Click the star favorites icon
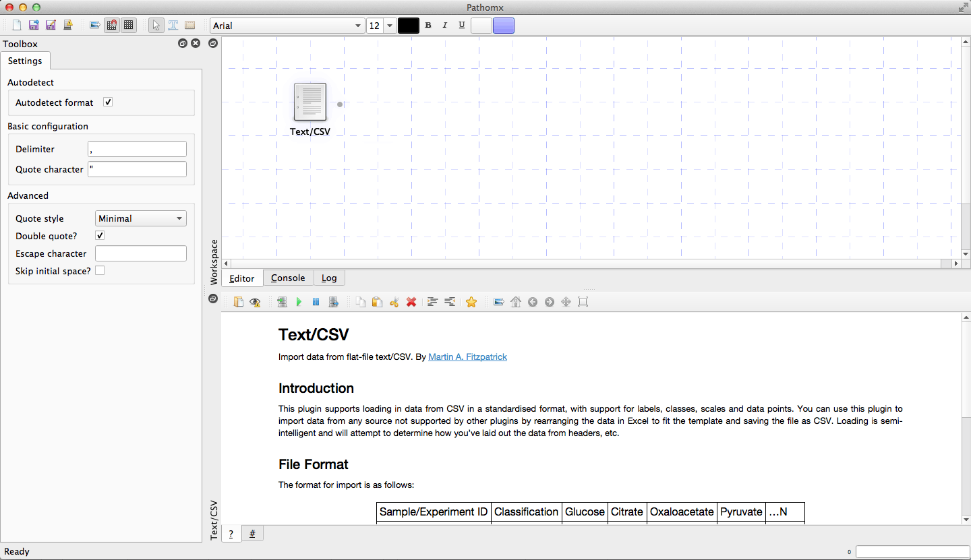Viewport: 971px width, 560px height. [471, 302]
